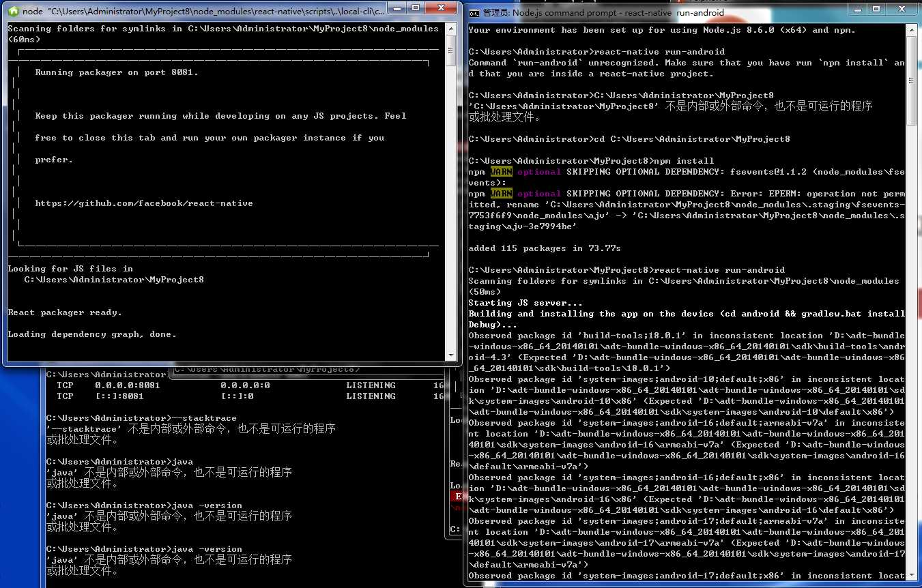Image resolution: width=922 pixels, height=588 pixels.
Task: Click the 'Running packager on port 8081.' line
Action: point(117,72)
